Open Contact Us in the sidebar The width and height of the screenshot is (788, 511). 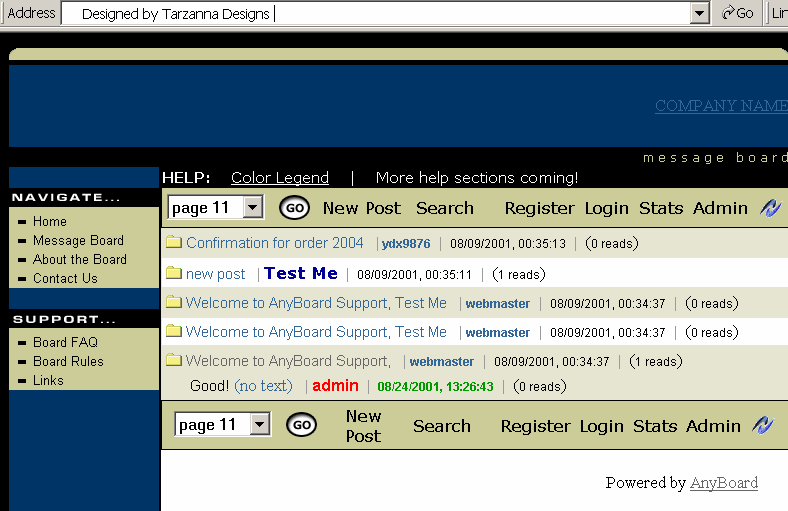click(65, 278)
